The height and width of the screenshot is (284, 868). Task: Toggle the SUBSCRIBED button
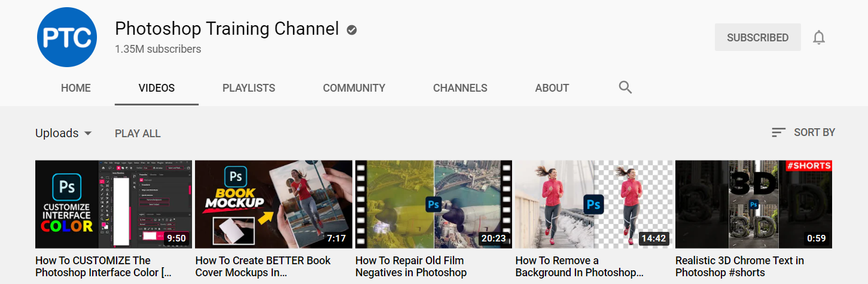(x=757, y=37)
